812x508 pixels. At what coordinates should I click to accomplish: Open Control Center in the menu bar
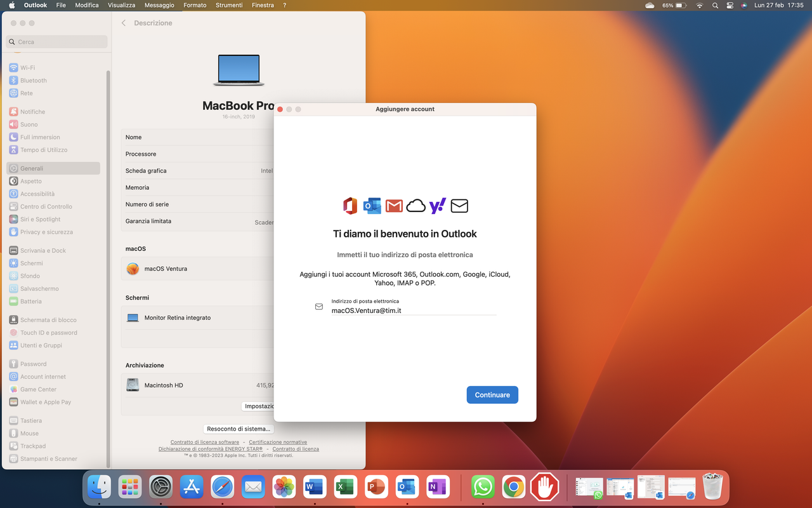click(730, 5)
